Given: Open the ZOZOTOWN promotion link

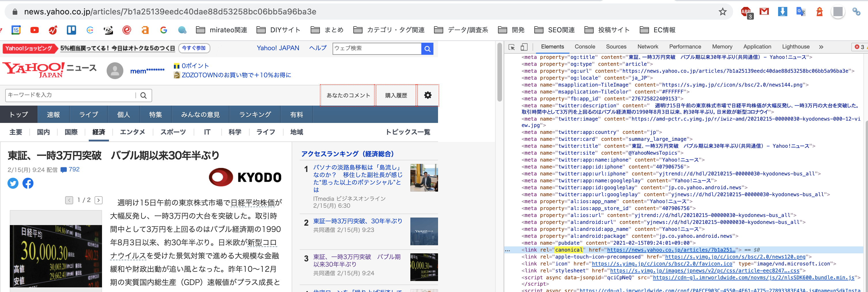Looking at the screenshot, I should pos(236,75).
